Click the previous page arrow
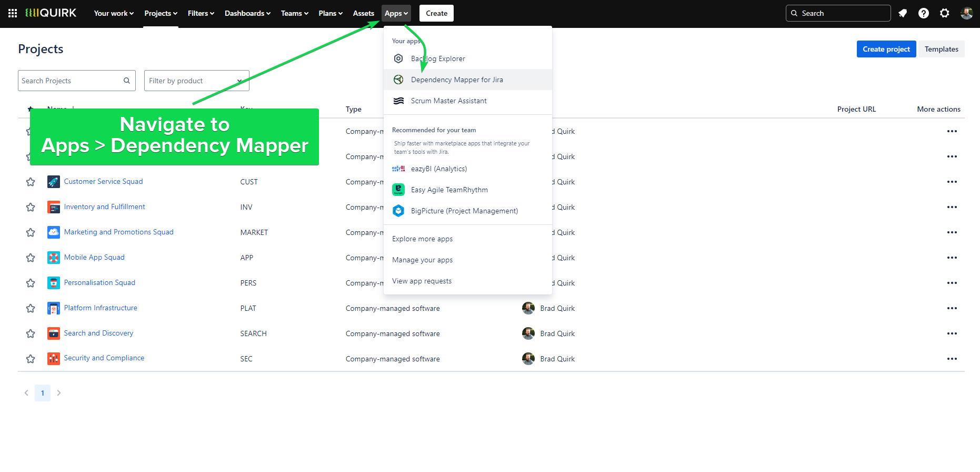Screen dimensions: 980x472 [26, 393]
